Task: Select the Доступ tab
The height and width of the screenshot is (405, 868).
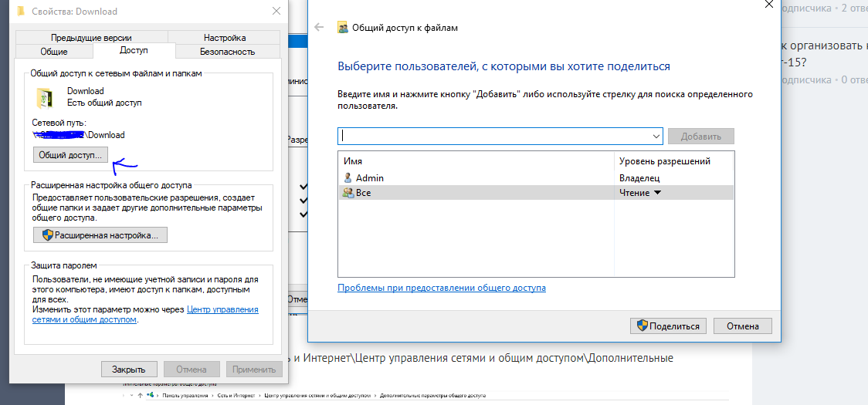Action: tap(134, 50)
